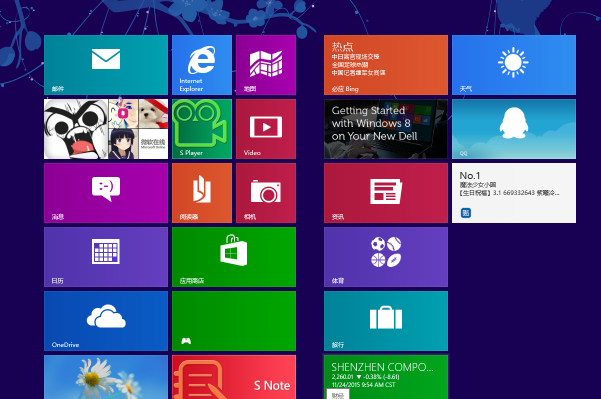The width and height of the screenshot is (601, 399).
Task: Open the Reader (阅读器) tile
Action: [x=202, y=193]
